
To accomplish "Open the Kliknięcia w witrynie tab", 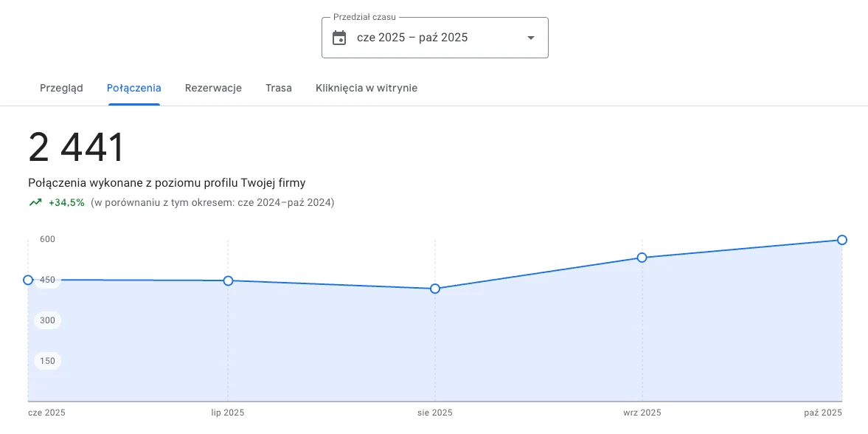I will [367, 88].
